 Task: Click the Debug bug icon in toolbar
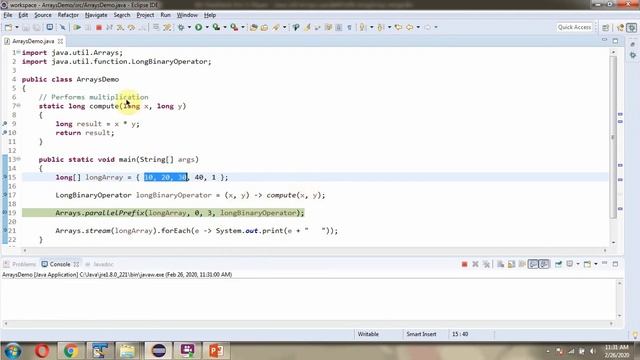click(x=181, y=27)
